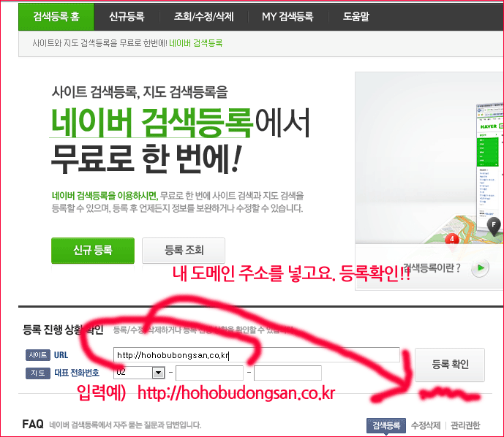The width and height of the screenshot is (504, 437).
Task: Open the 조회/수정/삭제 menu tab
Action: 204,17
